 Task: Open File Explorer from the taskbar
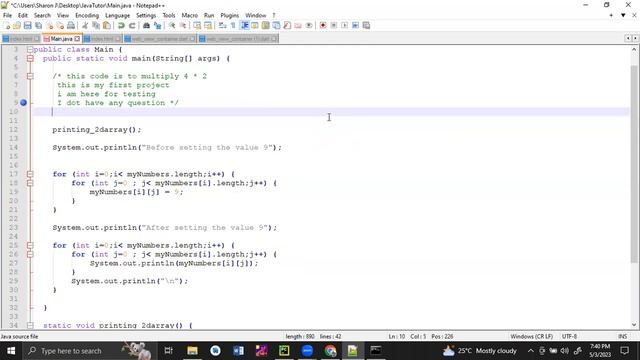(x=192, y=351)
